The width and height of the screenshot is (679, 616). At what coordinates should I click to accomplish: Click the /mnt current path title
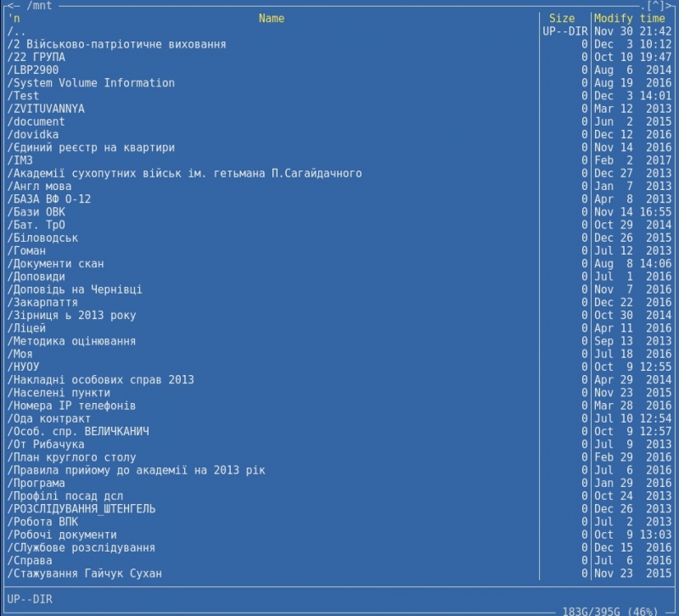pos(38,6)
